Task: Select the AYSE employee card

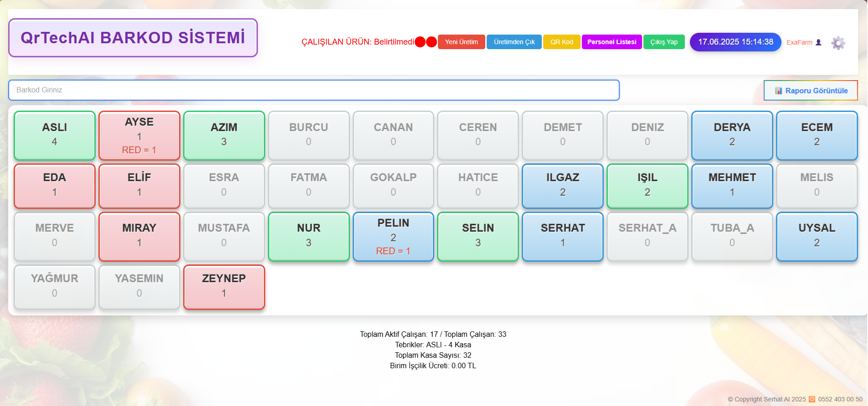Action: 139,136
